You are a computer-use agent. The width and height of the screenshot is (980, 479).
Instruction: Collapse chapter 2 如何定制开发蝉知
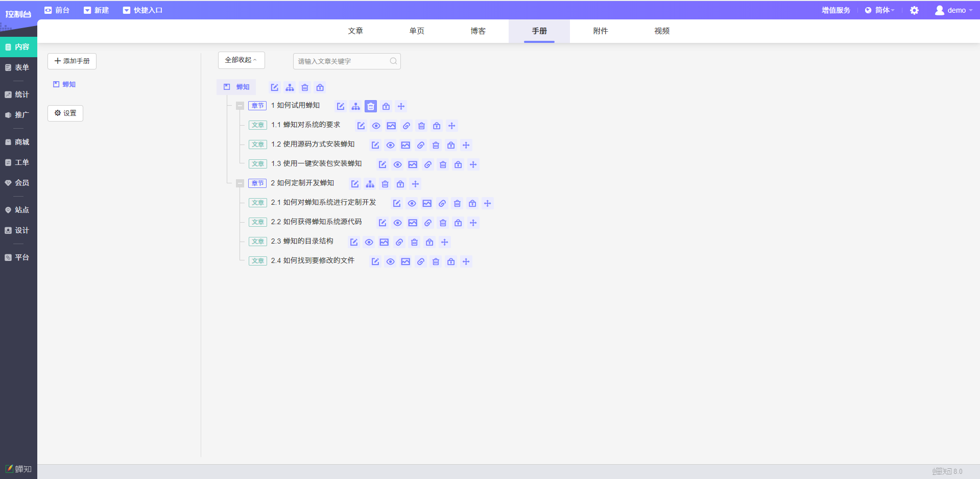[240, 183]
